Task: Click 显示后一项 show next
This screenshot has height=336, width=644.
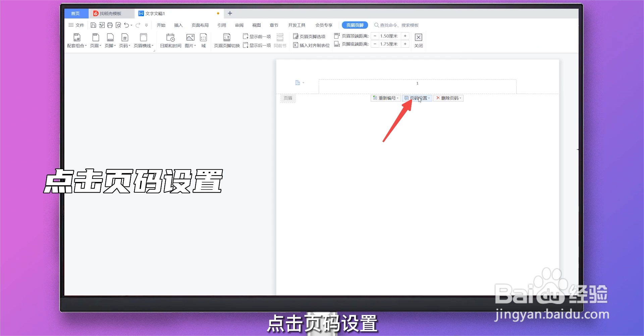Action: coord(257,45)
